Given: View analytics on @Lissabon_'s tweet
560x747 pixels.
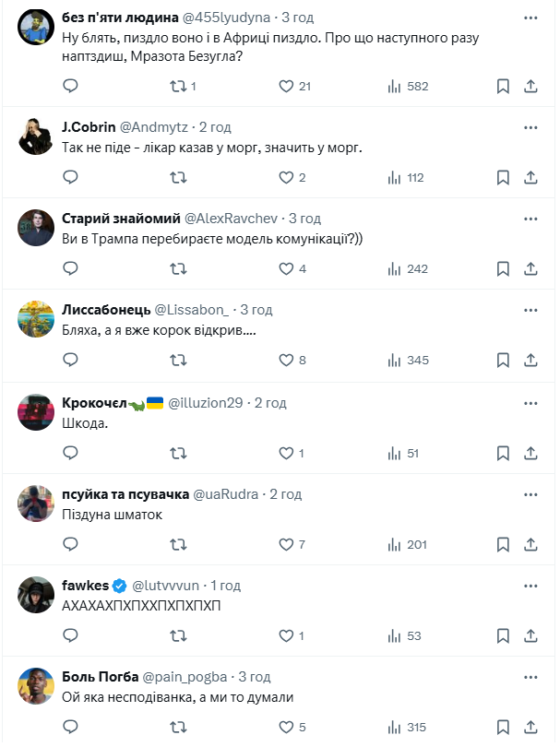Looking at the screenshot, I should click(406, 360).
